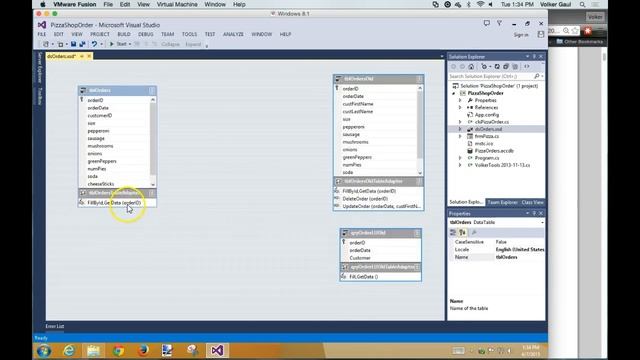640x360 pixels.
Task: Click the Server Explorer side tab
Action: coord(40,67)
